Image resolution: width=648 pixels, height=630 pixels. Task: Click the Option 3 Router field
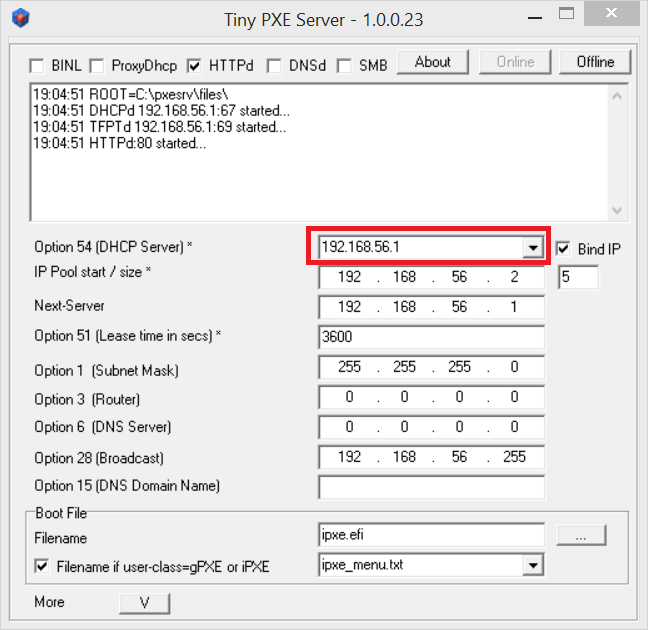click(431, 397)
